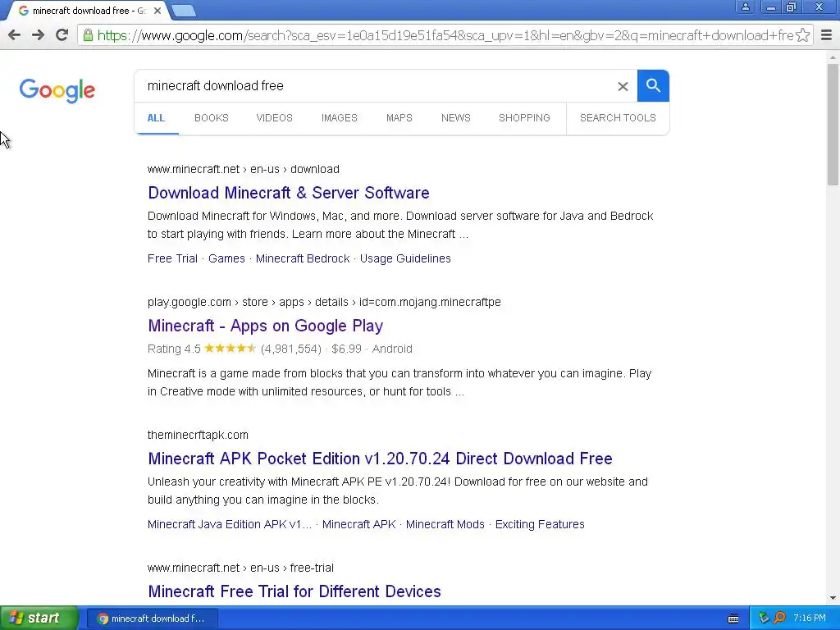The height and width of the screenshot is (630, 840).
Task: Open Minecraft Free Trial for Different Devices
Action: pyautogui.click(x=294, y=591)
